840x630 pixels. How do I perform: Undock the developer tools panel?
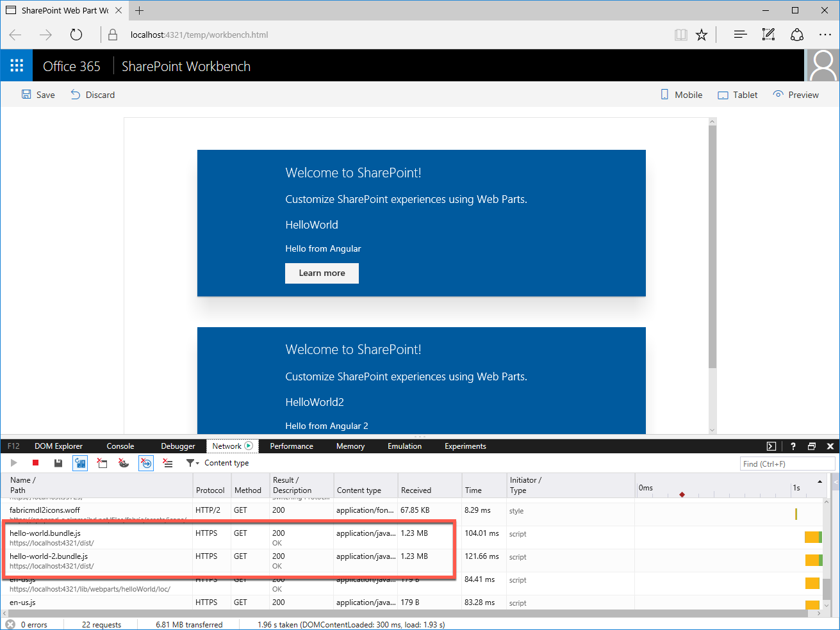pyautogui.click(x=812, y=446)
